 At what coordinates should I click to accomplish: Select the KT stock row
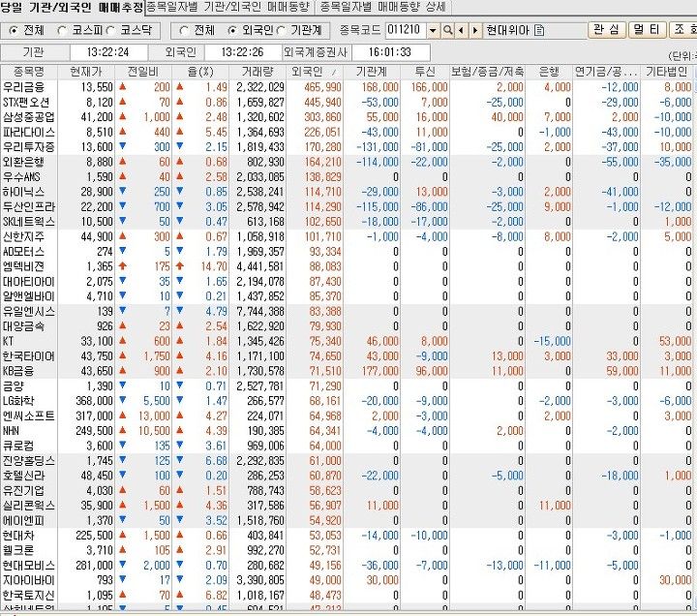point(347,341)
